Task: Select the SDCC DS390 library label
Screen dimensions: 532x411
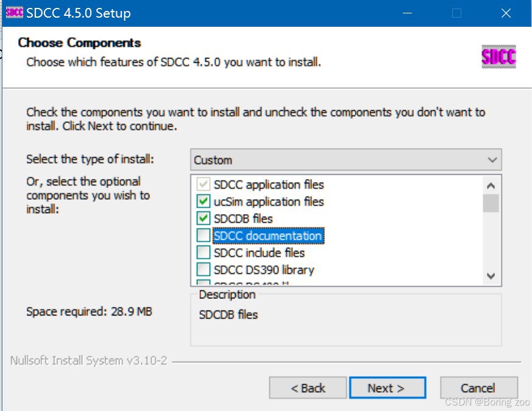Action: click(264, 270)
